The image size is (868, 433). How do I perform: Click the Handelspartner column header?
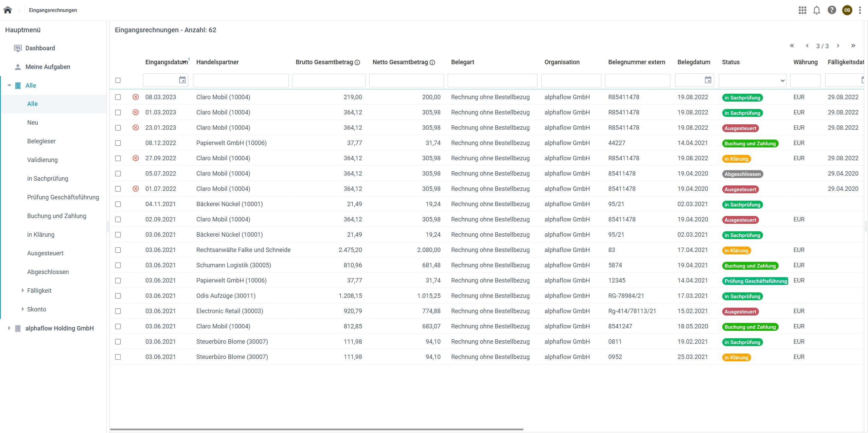(217, 62)
